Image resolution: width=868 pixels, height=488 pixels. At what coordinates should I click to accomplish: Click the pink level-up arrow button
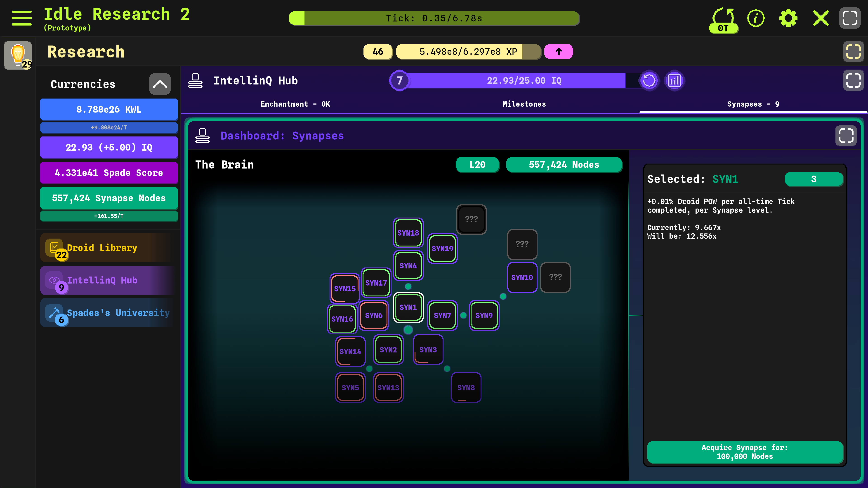pyautogui.click(x=559, y=52)
